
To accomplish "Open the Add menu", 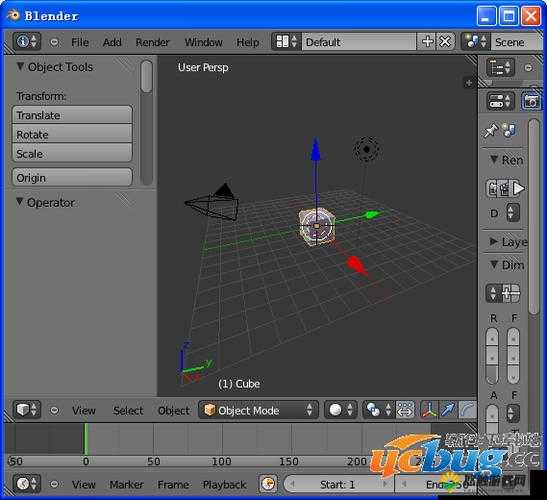I will coord(112,42).
